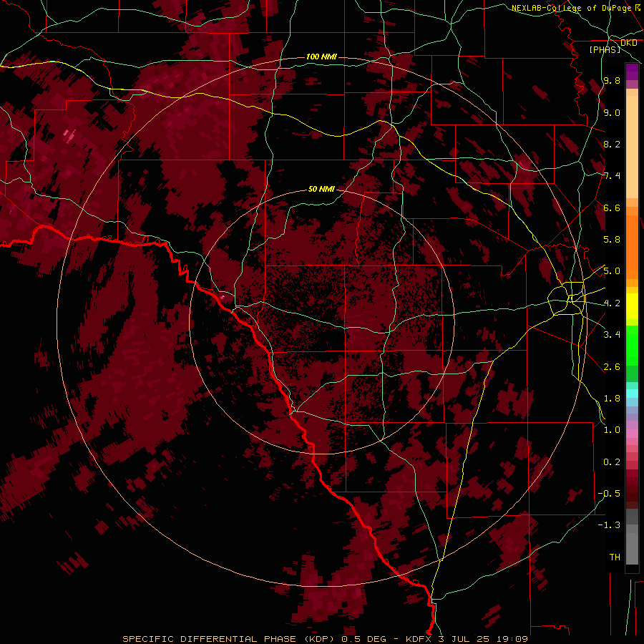Viewport: 644px width, 644px height.
Task: Select the -1.3 legend value
Action: tap(610, 525)
